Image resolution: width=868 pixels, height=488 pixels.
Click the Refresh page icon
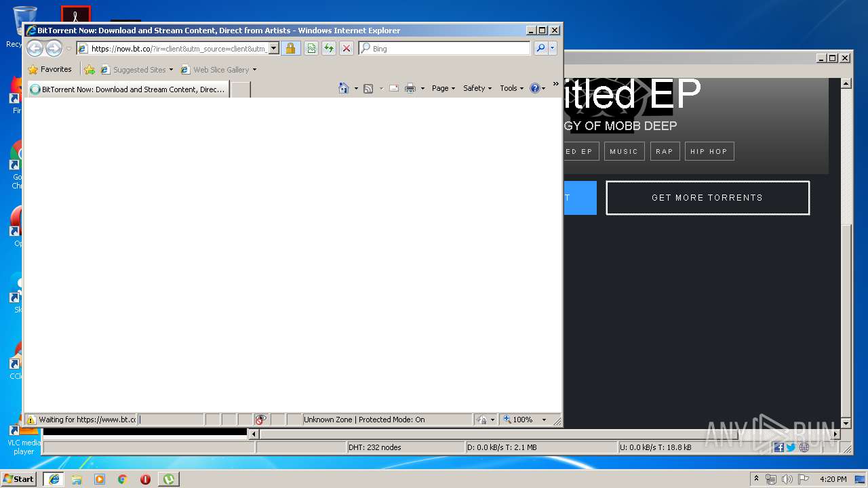coord(328,48)
